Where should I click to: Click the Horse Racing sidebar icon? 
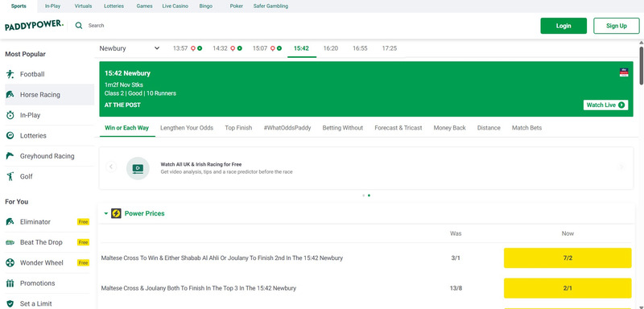(10, 95)
